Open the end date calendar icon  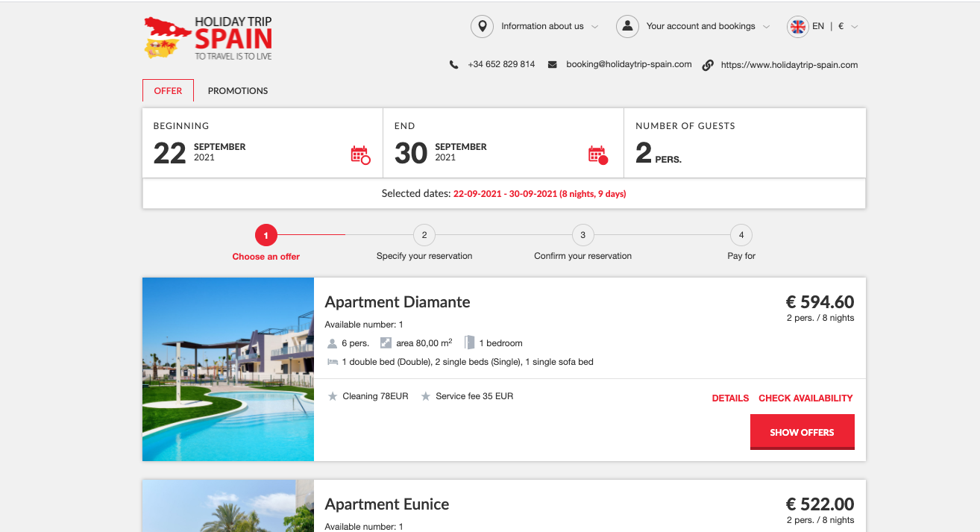tap(597, 155)
